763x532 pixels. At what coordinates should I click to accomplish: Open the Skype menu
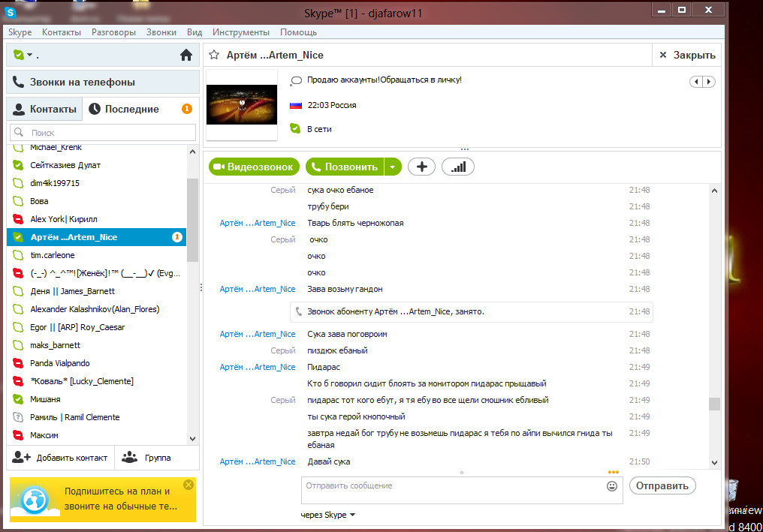[20, 32]
